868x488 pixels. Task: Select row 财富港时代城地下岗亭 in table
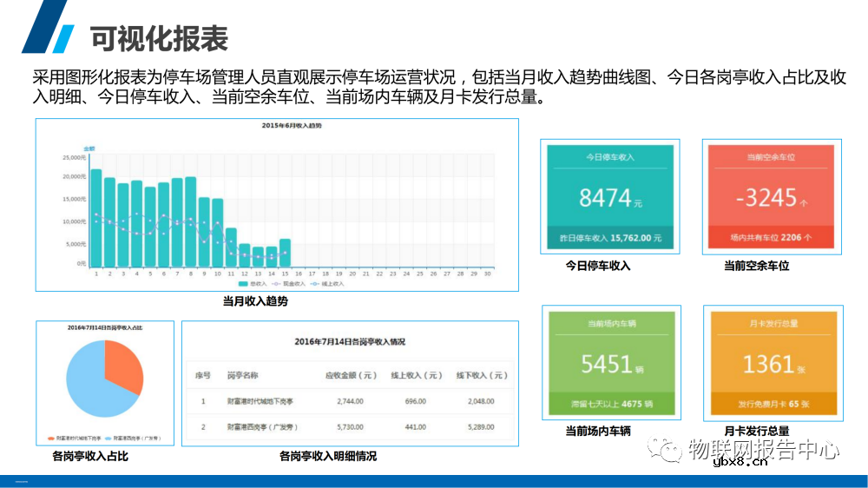point(350,401)
